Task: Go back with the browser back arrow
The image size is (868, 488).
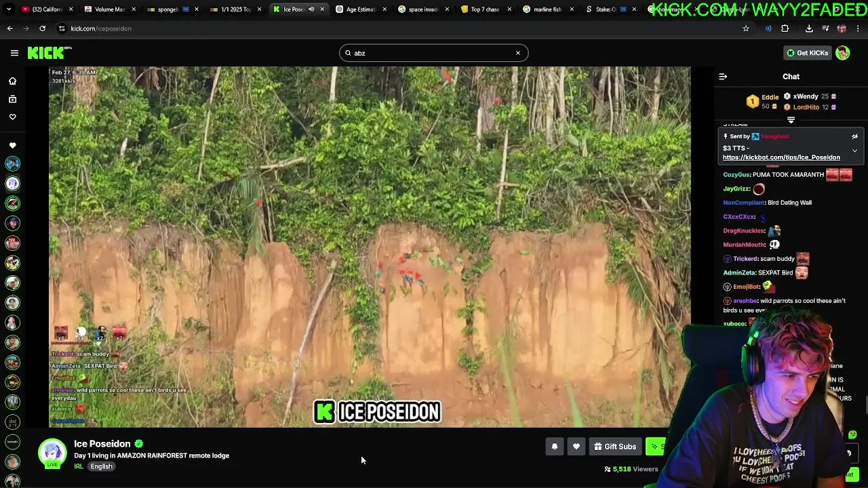Action: (10, 28)
